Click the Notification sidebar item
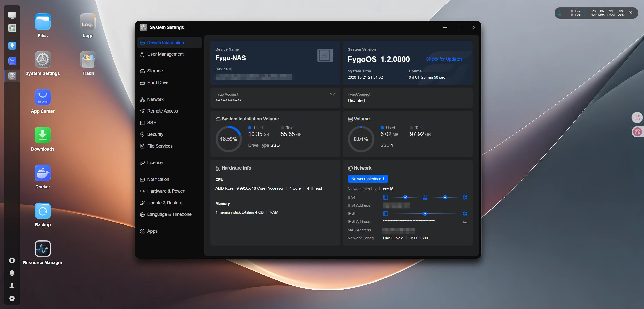Screen dimensions: 644x309 [169, 179]
